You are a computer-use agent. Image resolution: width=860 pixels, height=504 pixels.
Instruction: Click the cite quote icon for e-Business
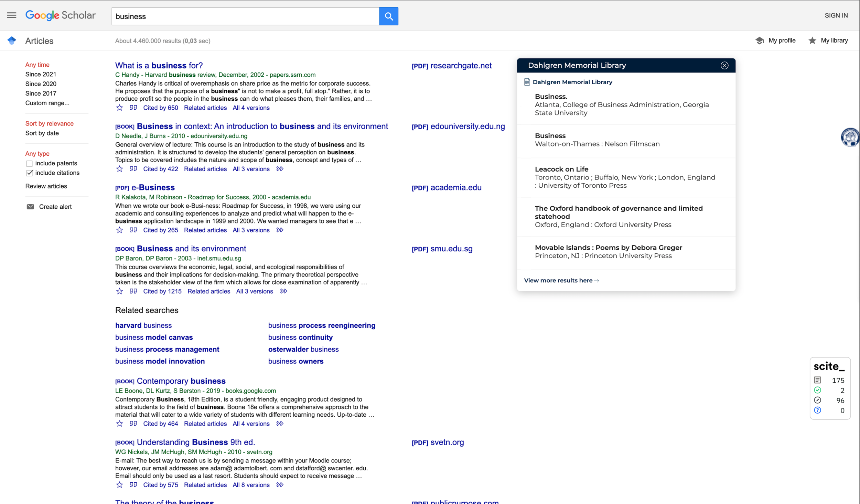[x=133, y=230]
